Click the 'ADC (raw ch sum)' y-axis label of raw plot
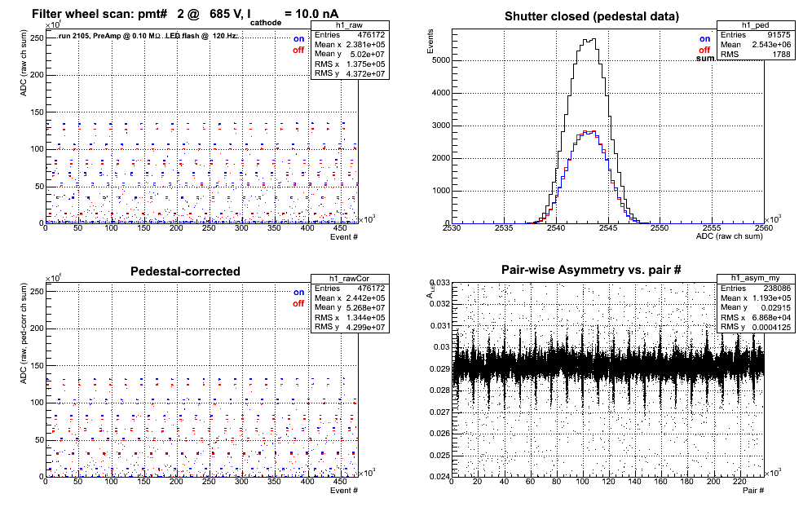Viewport: 812px width, 507px height. point(24,64)
